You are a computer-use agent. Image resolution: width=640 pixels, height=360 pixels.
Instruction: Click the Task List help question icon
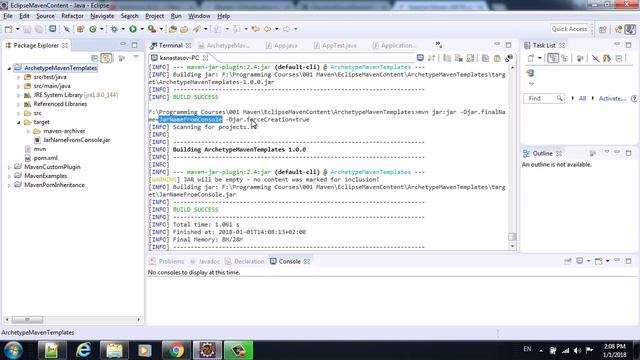pos(634,98)
